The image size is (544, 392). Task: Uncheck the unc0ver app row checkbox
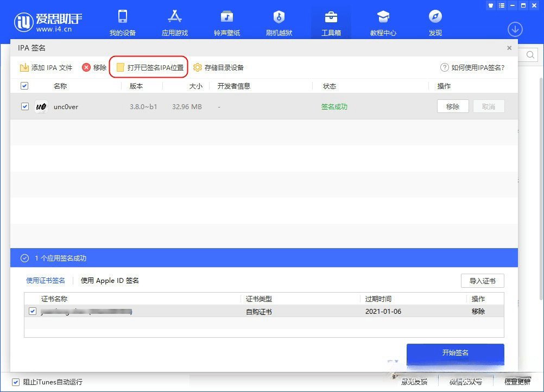[24, 106]
